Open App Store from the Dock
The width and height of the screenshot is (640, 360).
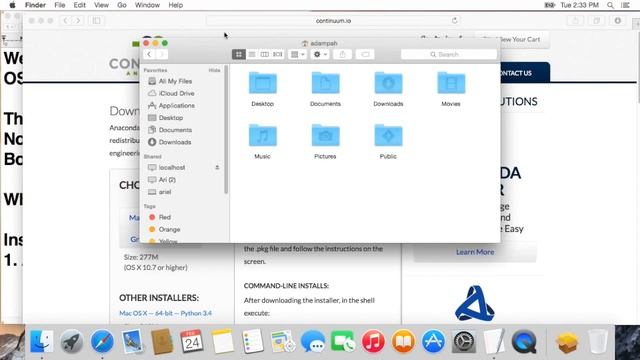tap(433, 341)
